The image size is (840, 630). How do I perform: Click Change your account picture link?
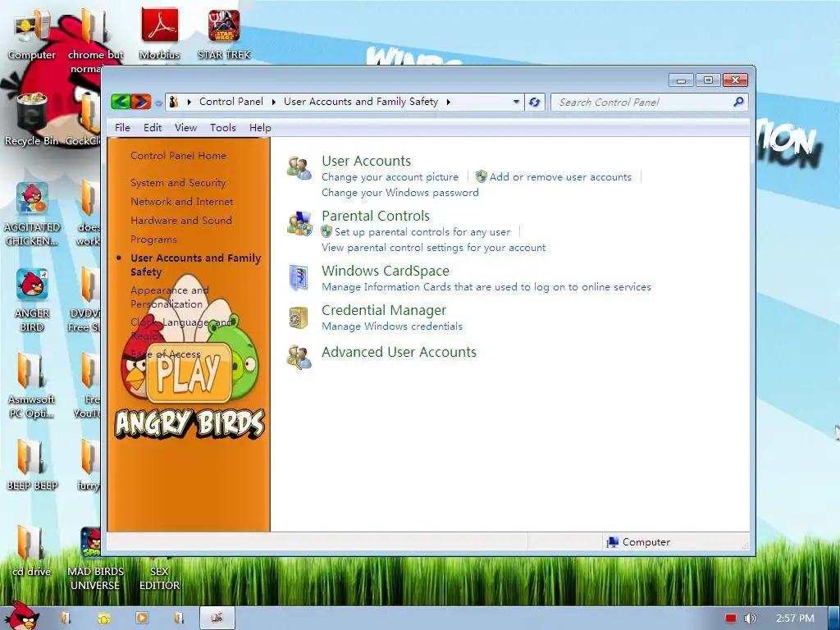(x=390, y=177)
